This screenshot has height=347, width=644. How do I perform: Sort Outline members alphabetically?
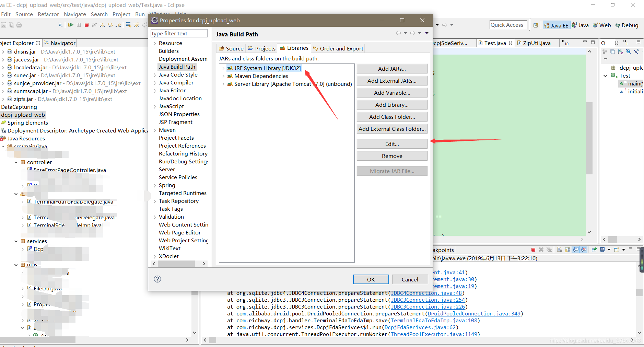click(x=620, y=51)
